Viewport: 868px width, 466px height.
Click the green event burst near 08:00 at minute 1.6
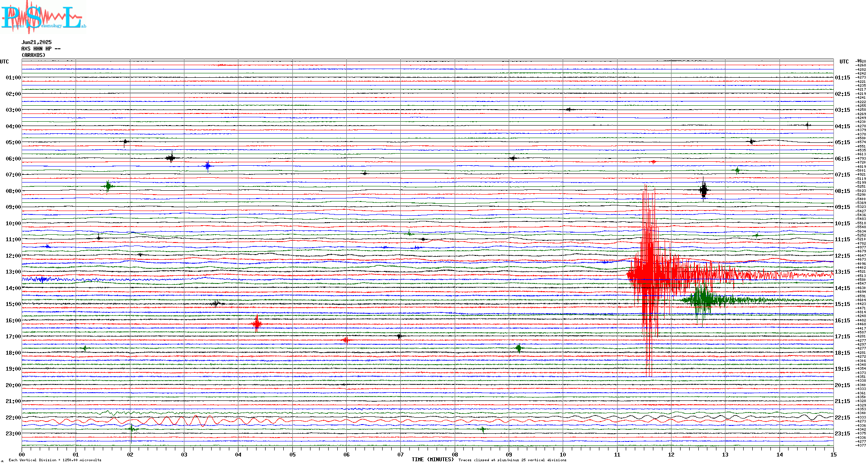click(x=108, y=186)
